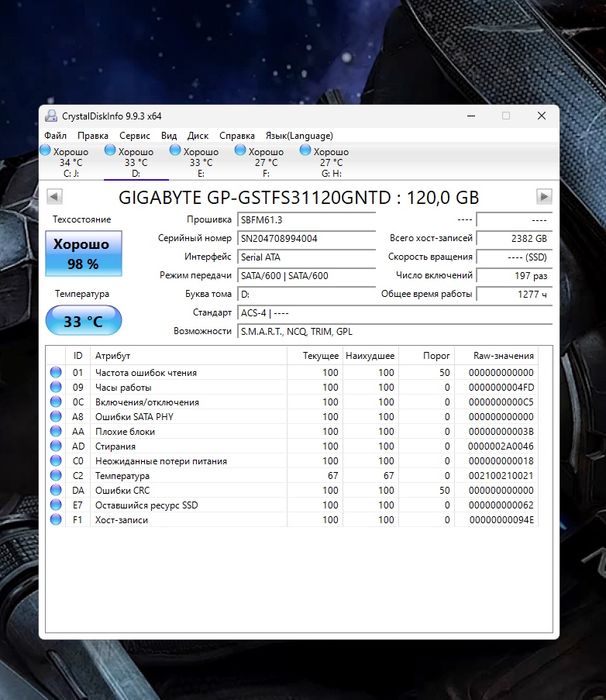
Task: Select row Включения/отключения
Action: point(293,402)
